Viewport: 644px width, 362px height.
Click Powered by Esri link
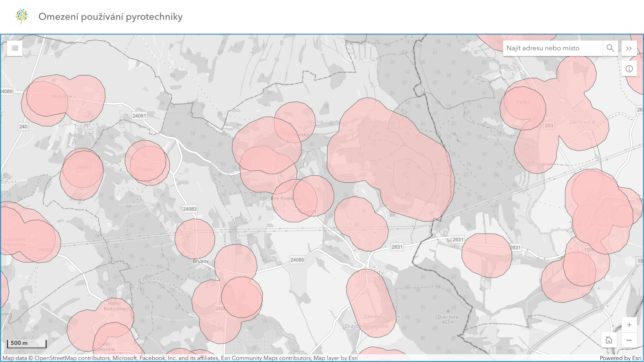(620, 358)
